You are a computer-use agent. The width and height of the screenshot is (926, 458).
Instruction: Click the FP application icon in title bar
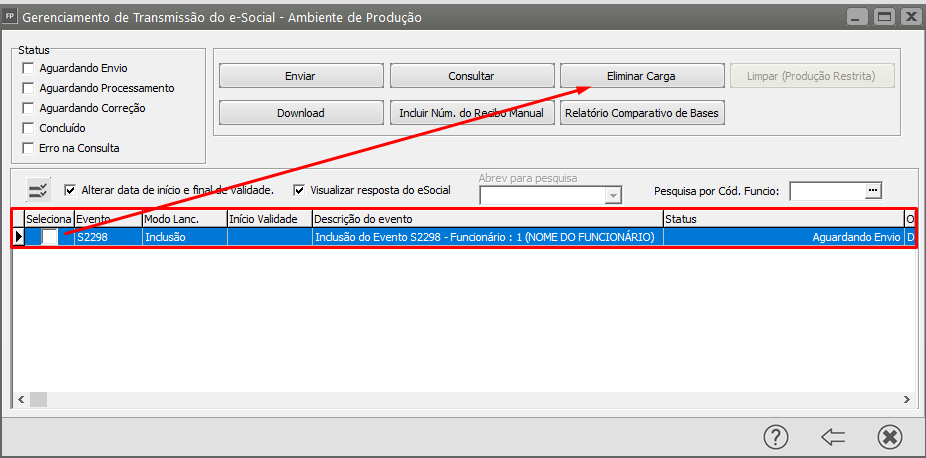9,17
